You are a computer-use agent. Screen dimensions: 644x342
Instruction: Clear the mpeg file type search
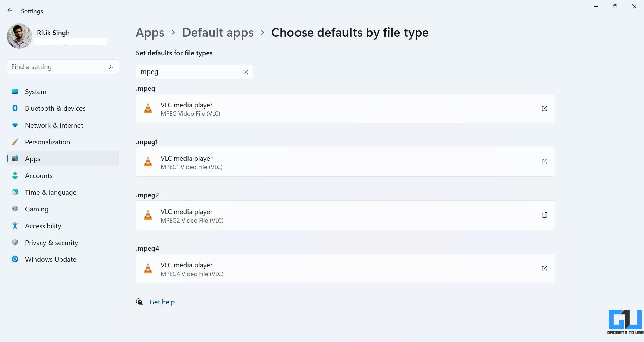click(x=246, y=72)
